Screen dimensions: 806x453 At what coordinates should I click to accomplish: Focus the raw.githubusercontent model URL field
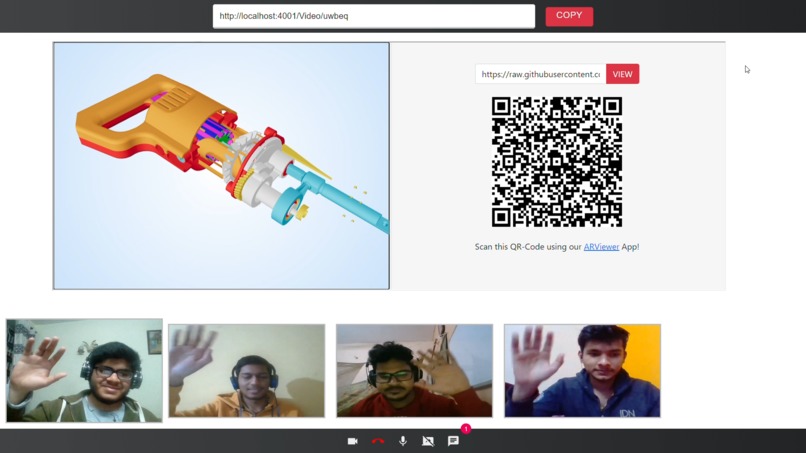point(540,74)
